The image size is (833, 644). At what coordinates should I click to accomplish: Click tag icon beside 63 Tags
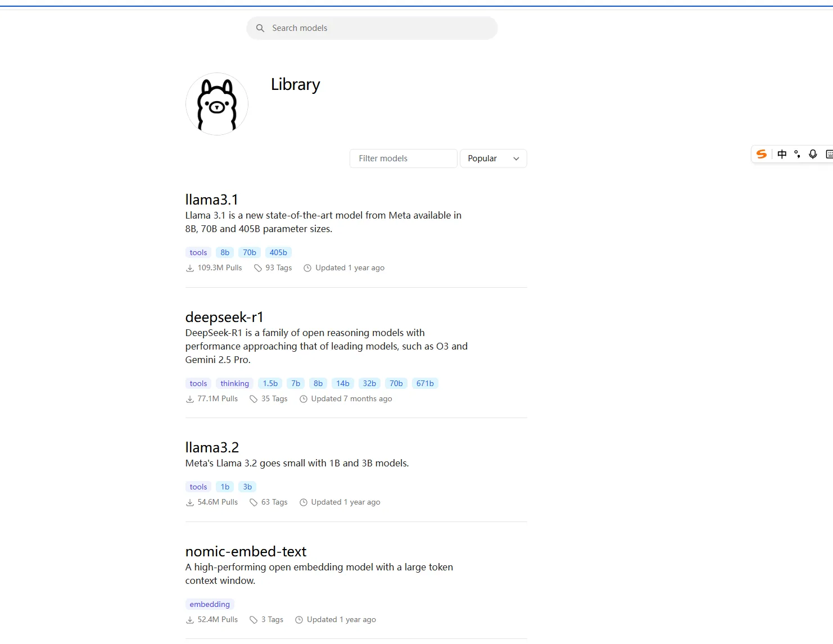[x=253, y=502]
